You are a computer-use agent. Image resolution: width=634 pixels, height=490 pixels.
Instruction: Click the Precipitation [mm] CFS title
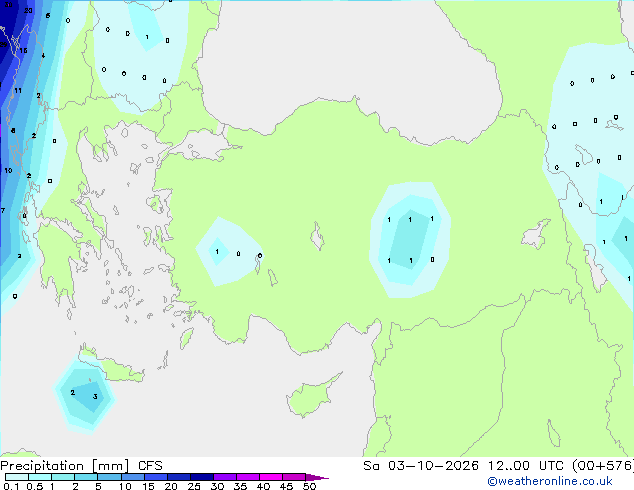tap(81, 466)
